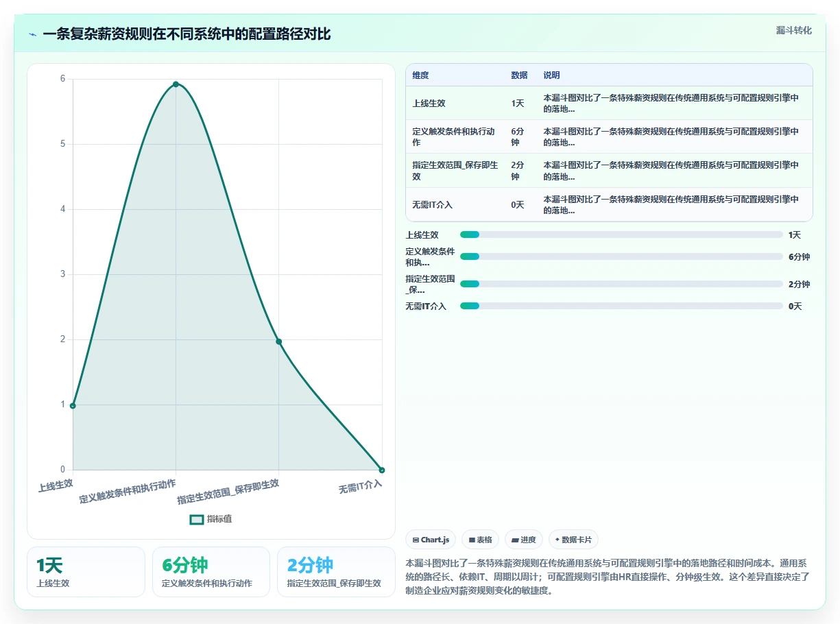Open the 2分钟 data card
Image resolution: width=840 pixels, height=624 pixels.
336,572
